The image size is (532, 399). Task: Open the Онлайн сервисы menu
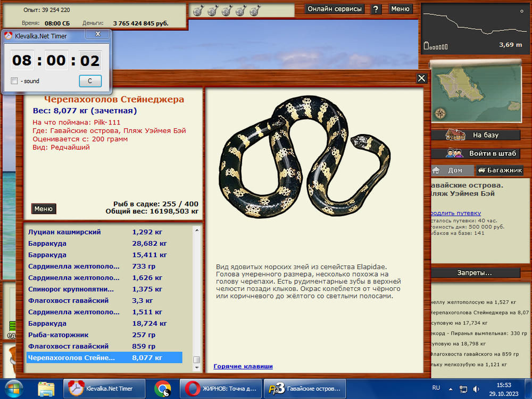[x=335, y=9]
